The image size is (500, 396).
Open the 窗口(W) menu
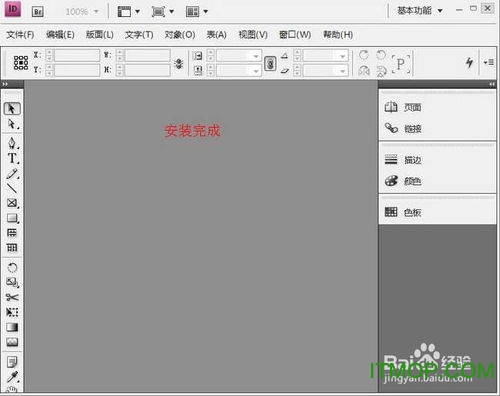[x=295, y=35]
